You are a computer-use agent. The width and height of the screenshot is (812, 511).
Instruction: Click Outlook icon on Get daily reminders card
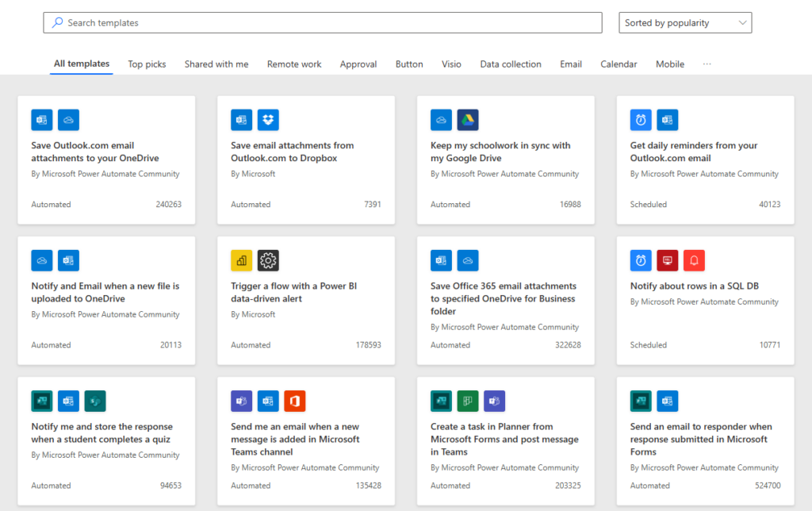tap(668, 120)
